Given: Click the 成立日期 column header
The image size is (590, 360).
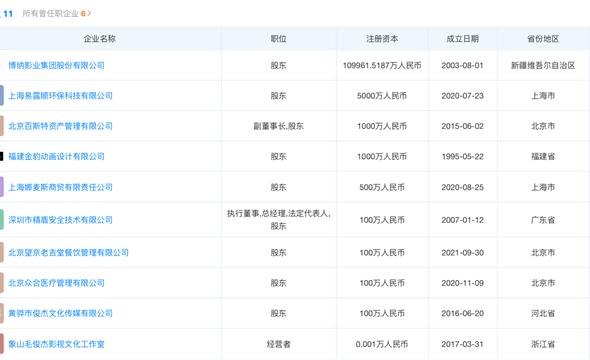Looking at the screenshot, I should coord(462,38).
